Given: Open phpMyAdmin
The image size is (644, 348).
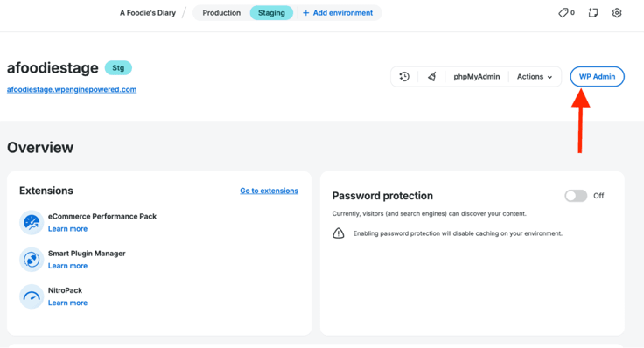Looking at the screenshot, I should click(x=476, y=77).
